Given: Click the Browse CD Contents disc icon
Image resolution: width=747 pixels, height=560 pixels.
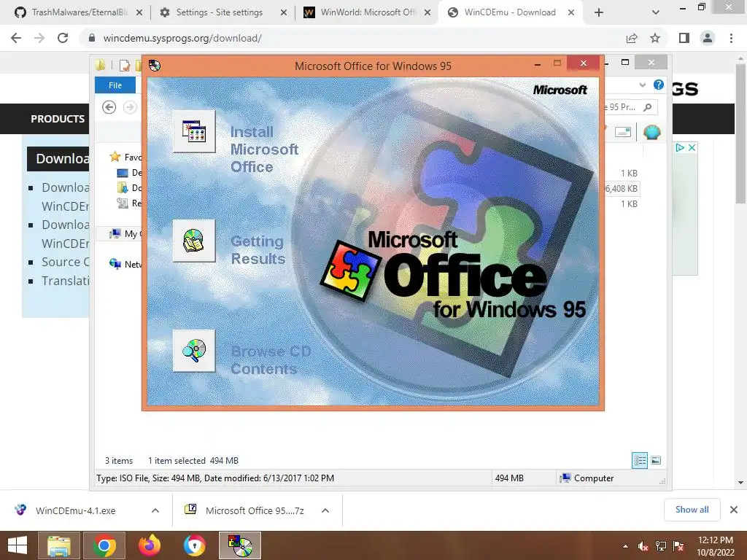Looking at the screenshot, I should coord(194,351).
